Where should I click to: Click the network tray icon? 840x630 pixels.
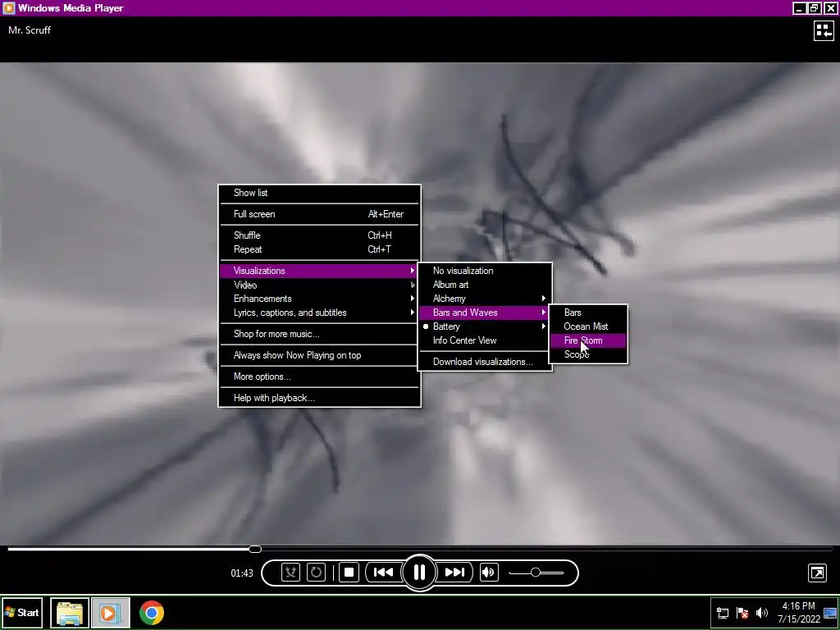point(723,613)
